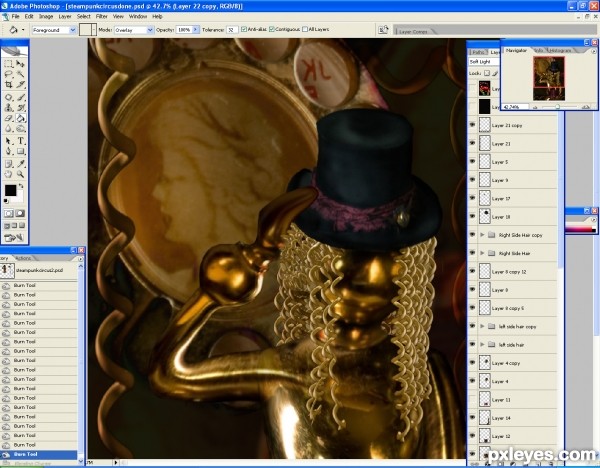Enable the All Layers checkbox

click(305, 29)
